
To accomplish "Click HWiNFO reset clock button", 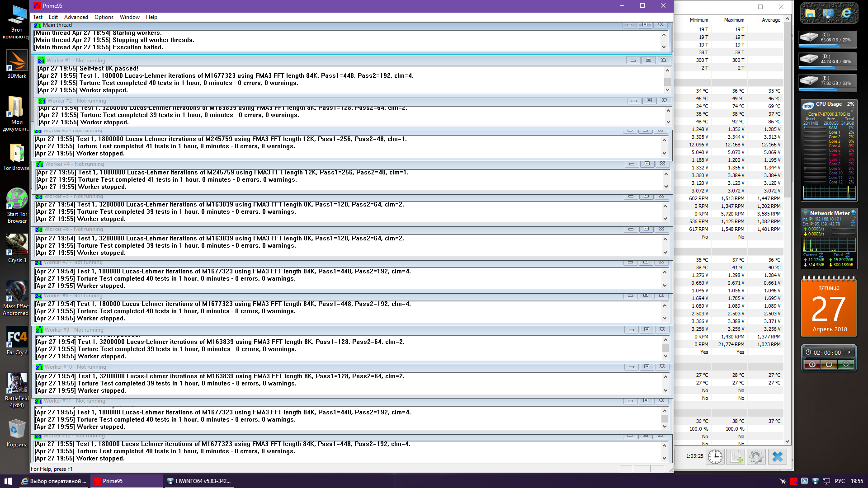I will [x=715, y=456].
